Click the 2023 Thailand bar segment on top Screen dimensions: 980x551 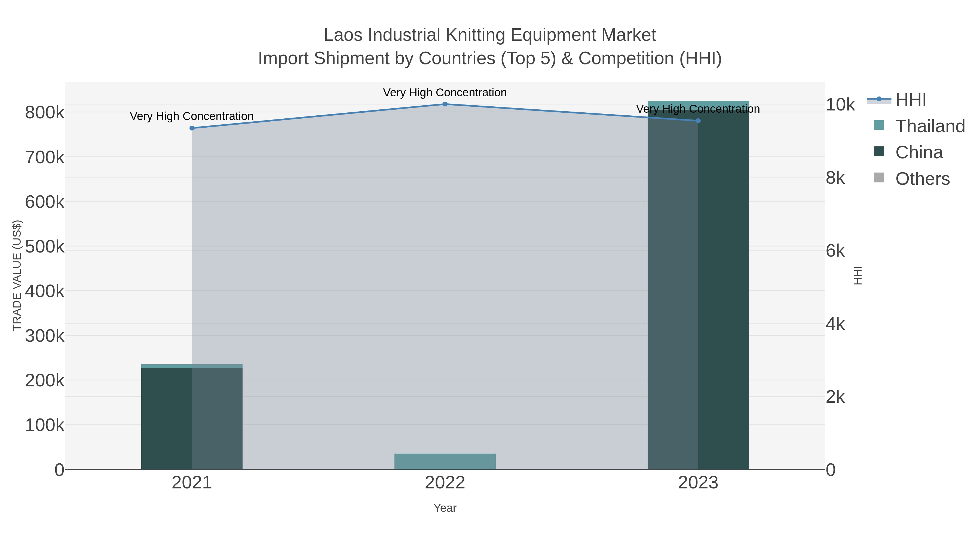698,106
